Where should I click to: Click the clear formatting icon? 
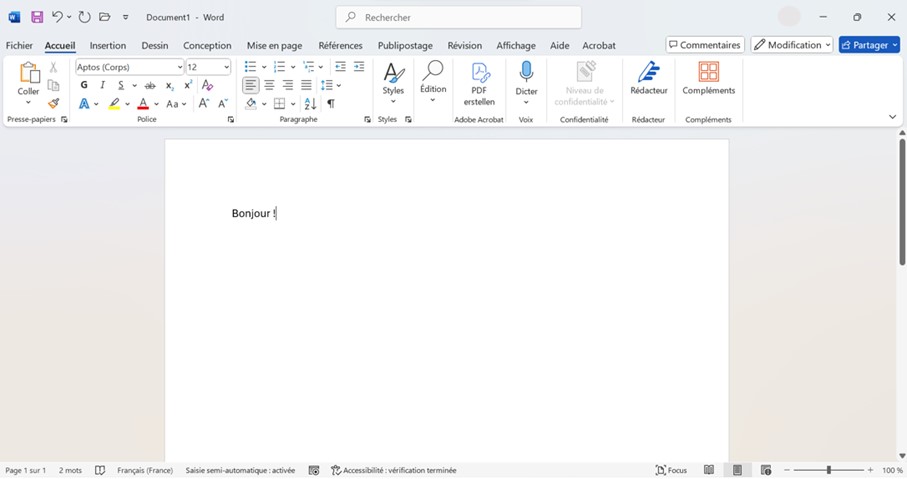point(208,85)
